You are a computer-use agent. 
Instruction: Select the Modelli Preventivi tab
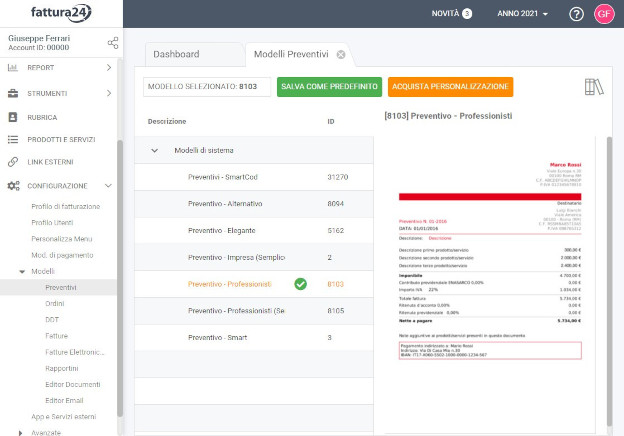pos(291,54)
